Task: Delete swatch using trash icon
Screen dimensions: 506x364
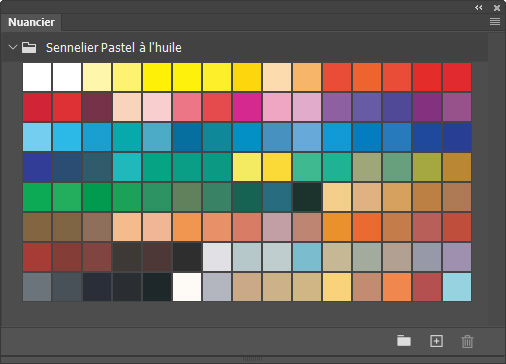Action: point(467,341)
